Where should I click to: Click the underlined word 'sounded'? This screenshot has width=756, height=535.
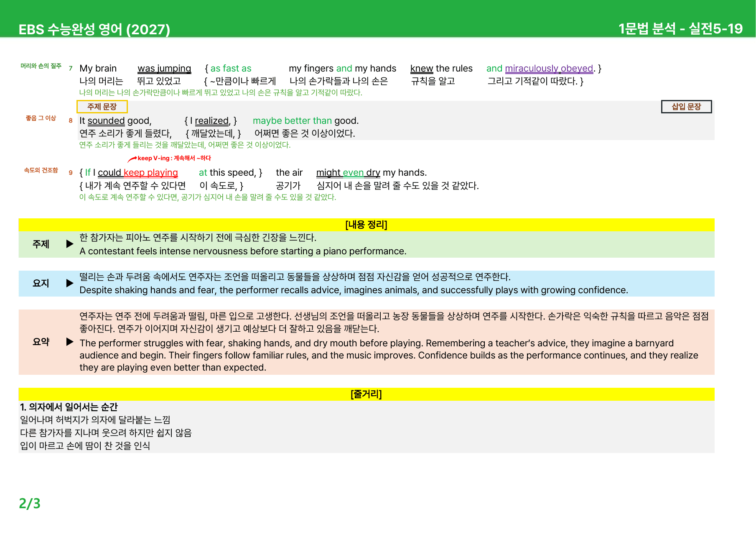click(x=106, y=121)
